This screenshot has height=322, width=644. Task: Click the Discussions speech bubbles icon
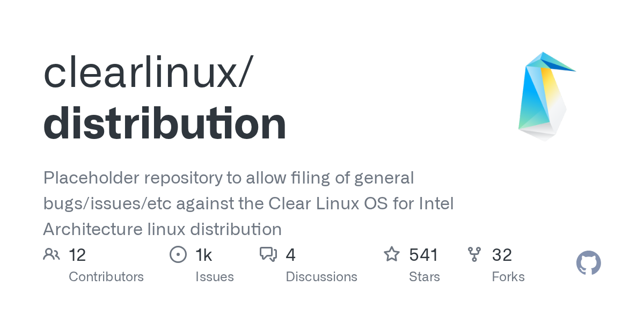pos(268,254)
